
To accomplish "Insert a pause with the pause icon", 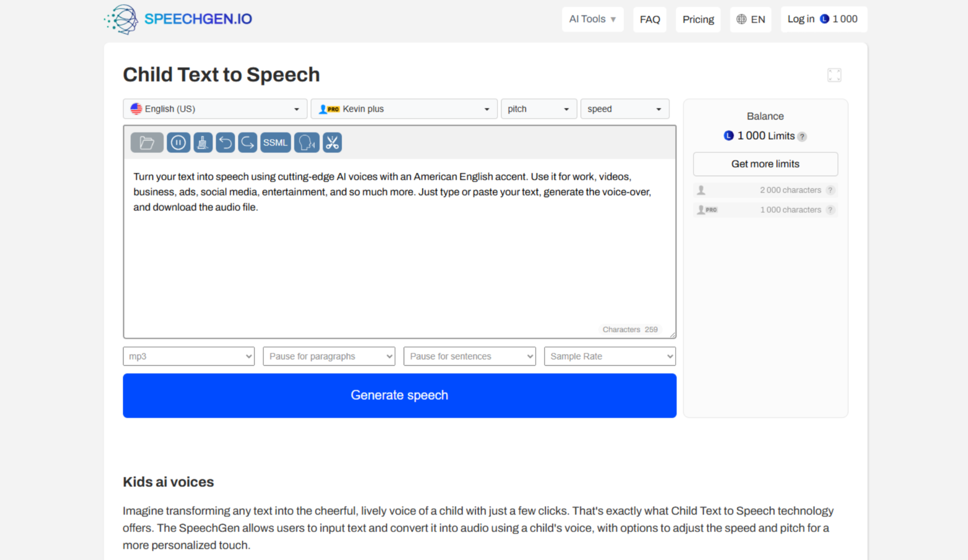I will [178, 142].
